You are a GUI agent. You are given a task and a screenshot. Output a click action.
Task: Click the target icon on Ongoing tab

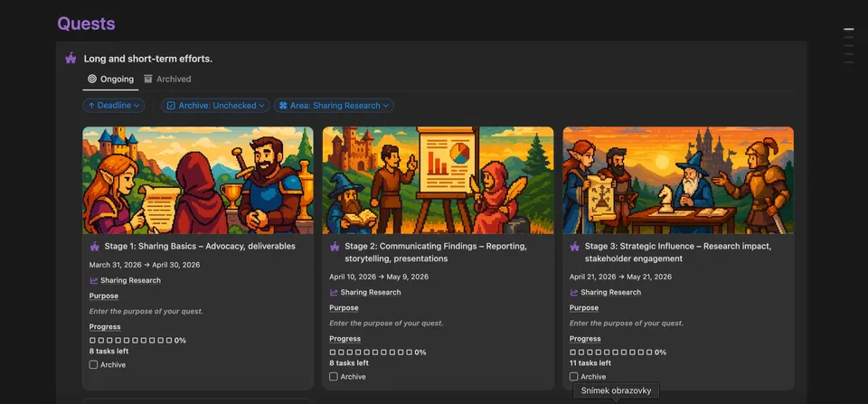point(92,79)
